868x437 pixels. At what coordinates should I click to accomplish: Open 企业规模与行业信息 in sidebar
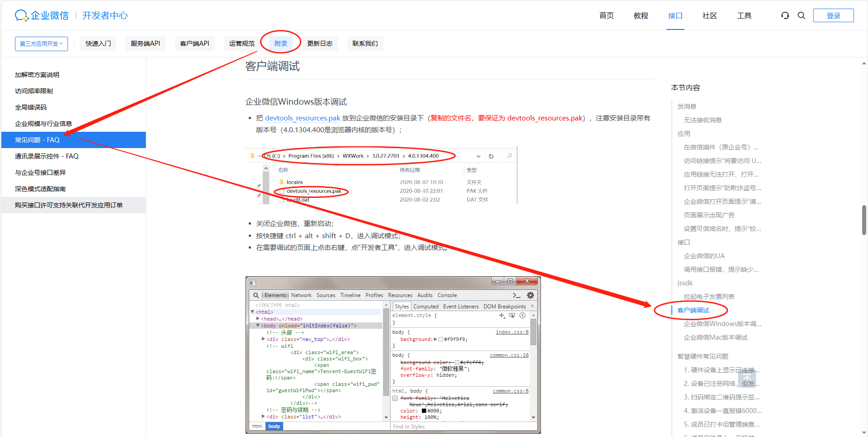click(74, 124)
